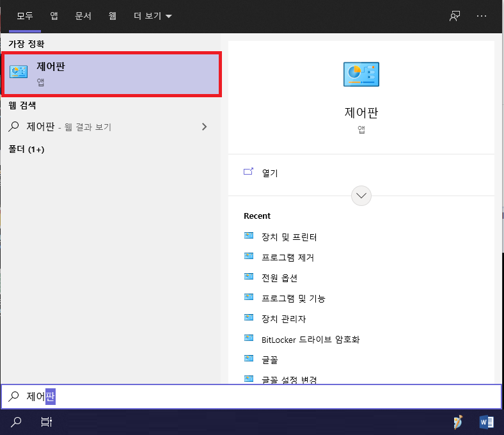504x435 pixels.
Task: Switch to the 문서 tab
Action: coord(83,16)
